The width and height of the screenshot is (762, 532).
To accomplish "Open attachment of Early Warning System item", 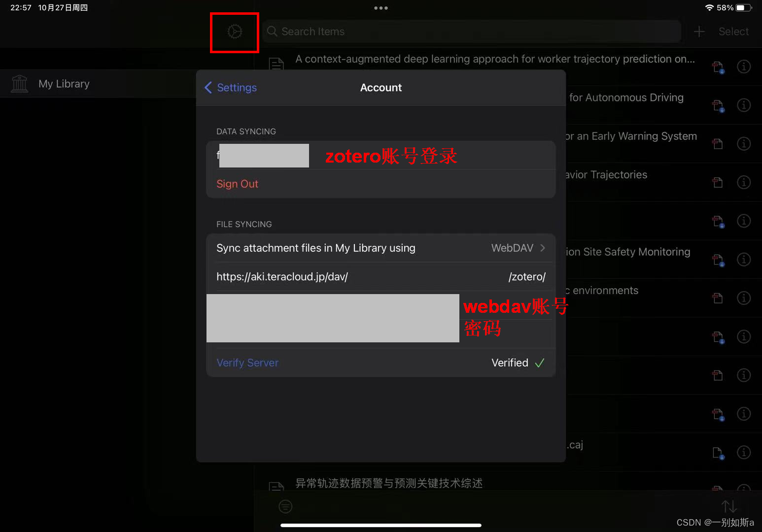I will tap(718, 143).
